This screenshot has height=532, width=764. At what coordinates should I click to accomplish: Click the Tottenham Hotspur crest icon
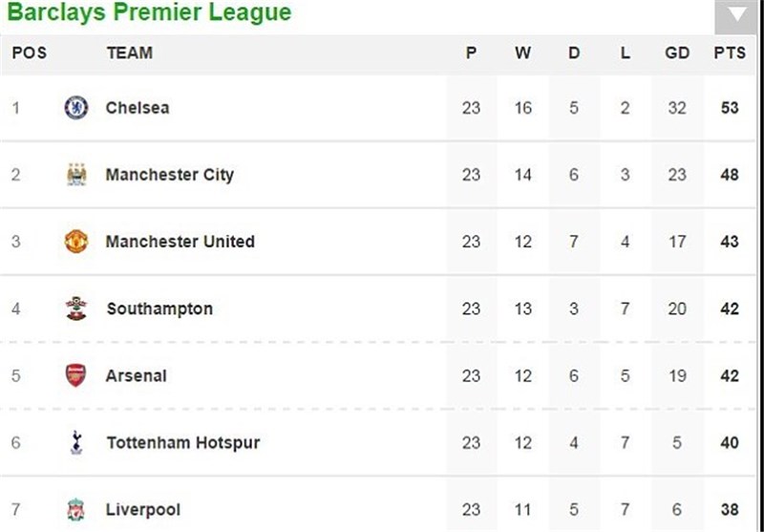[76, 442]
